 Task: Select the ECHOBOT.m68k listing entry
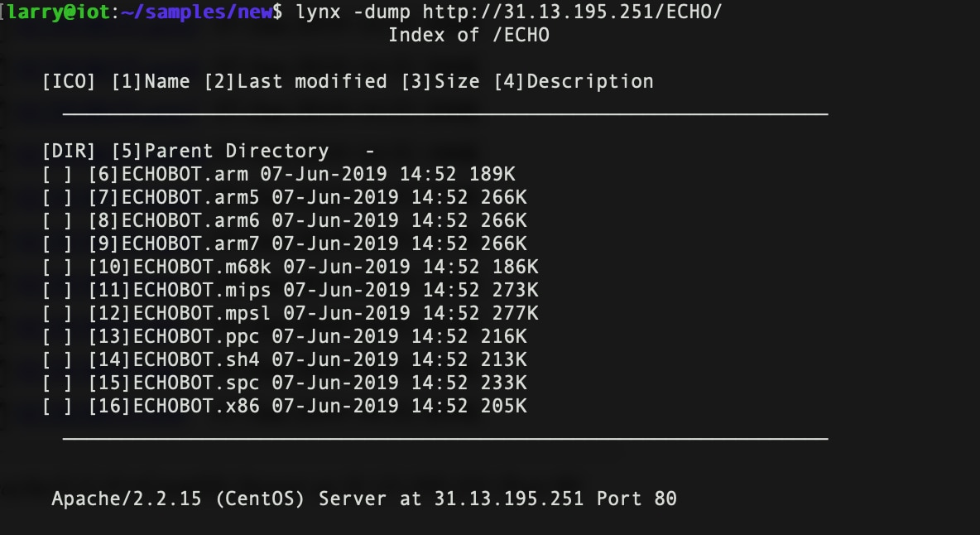click(x=202, y=267)
